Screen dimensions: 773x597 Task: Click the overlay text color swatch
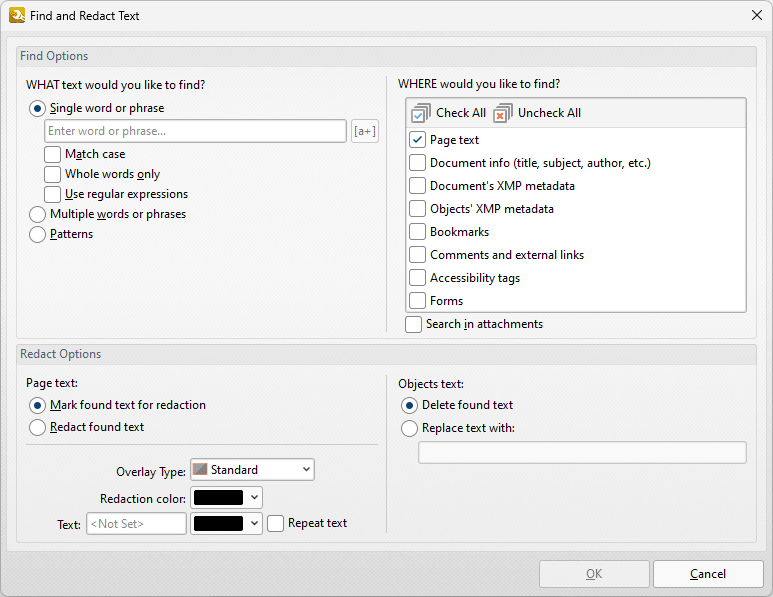[218, 523]
